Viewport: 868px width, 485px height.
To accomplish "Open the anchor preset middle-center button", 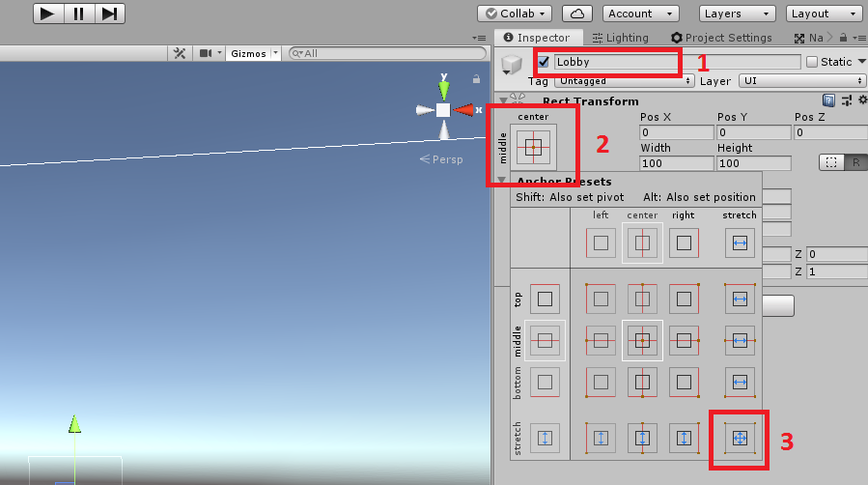I will tap(533, 147).
